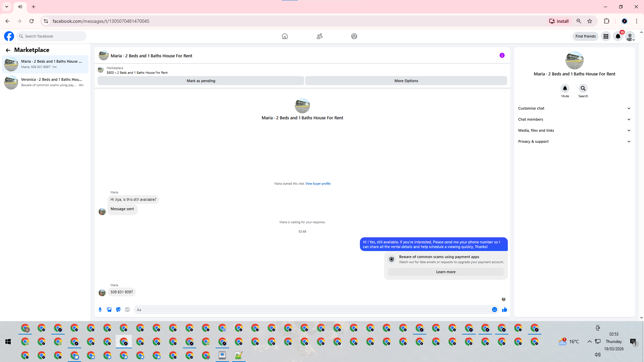Image resolution: width=644 pixels, height=362 pixels.
Task: Expand Media, files and links section
Action: click(x=574, y=130)
